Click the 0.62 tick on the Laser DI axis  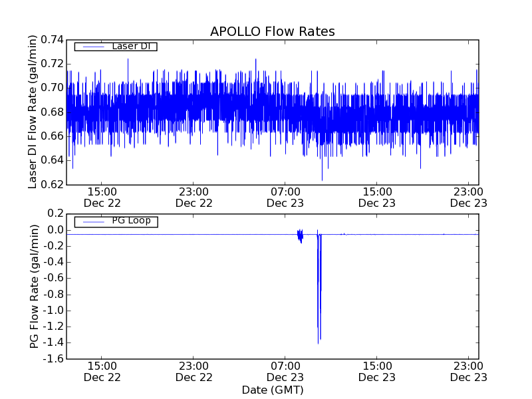tap(53, 185)
